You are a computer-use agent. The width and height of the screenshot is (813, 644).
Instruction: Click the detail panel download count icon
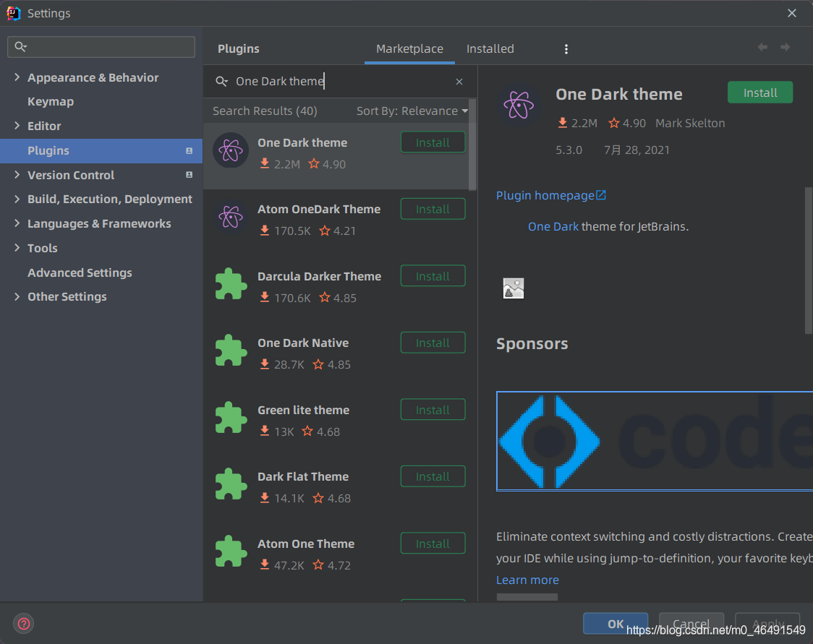563,123
